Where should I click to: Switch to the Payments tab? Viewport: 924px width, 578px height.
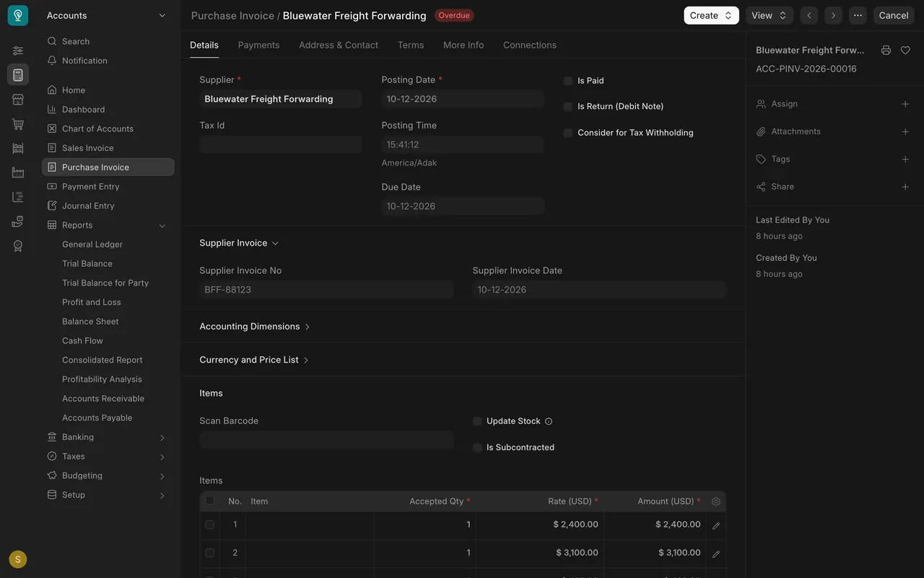[x=258, y=45]
